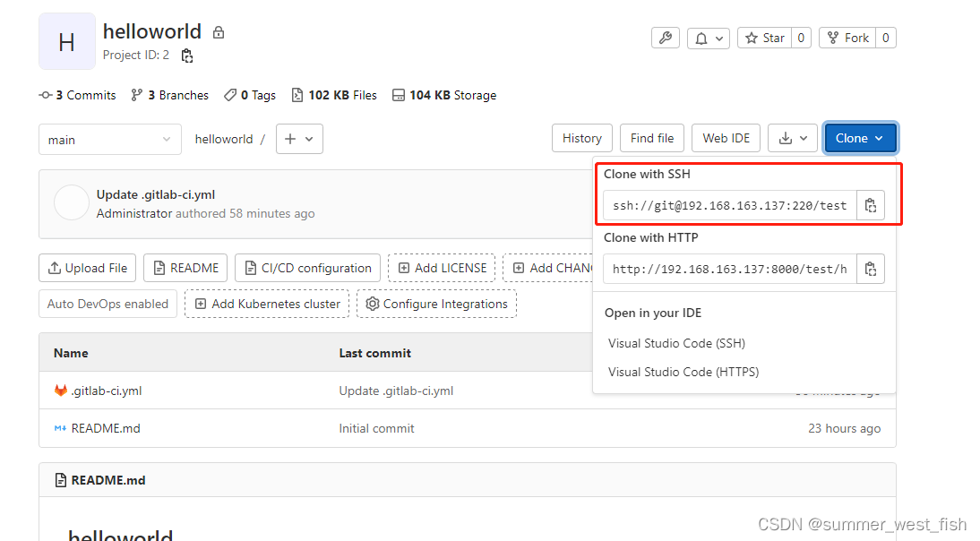The image size is (980, 541).
Task: Select the SSH clone URL text field
Action: 727,204
